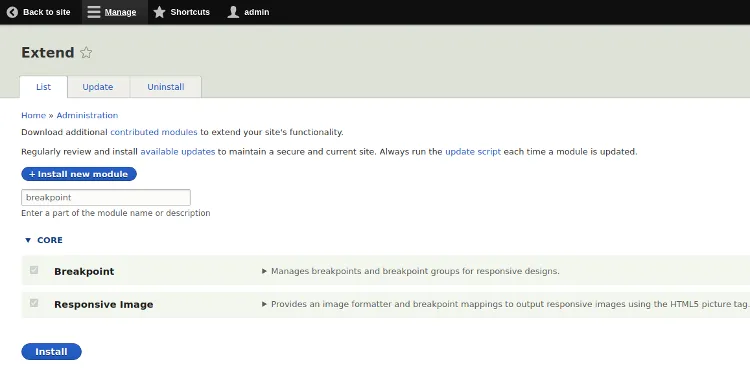
Task: Expand the Responsive Image description arrow
Action: click(264, 304)
